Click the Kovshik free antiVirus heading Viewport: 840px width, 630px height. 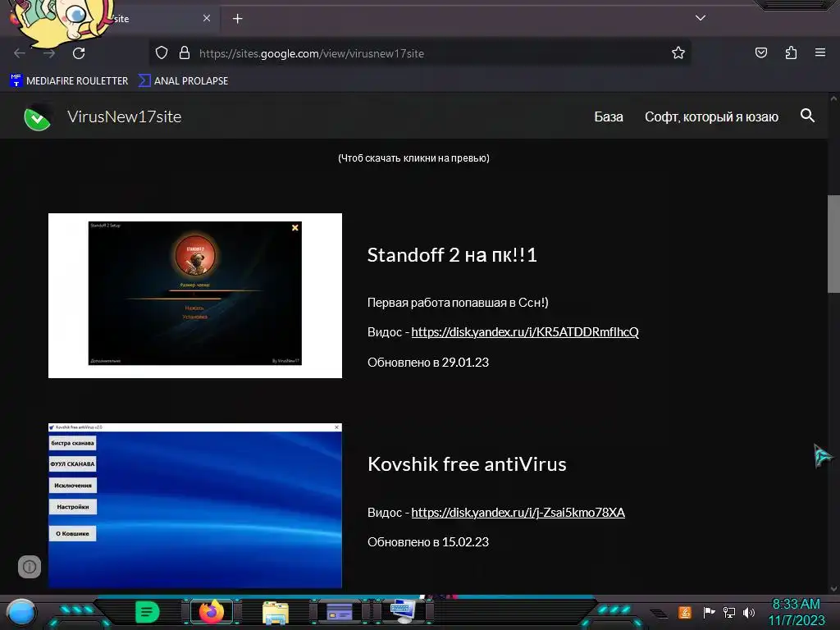tap(467, 464)
